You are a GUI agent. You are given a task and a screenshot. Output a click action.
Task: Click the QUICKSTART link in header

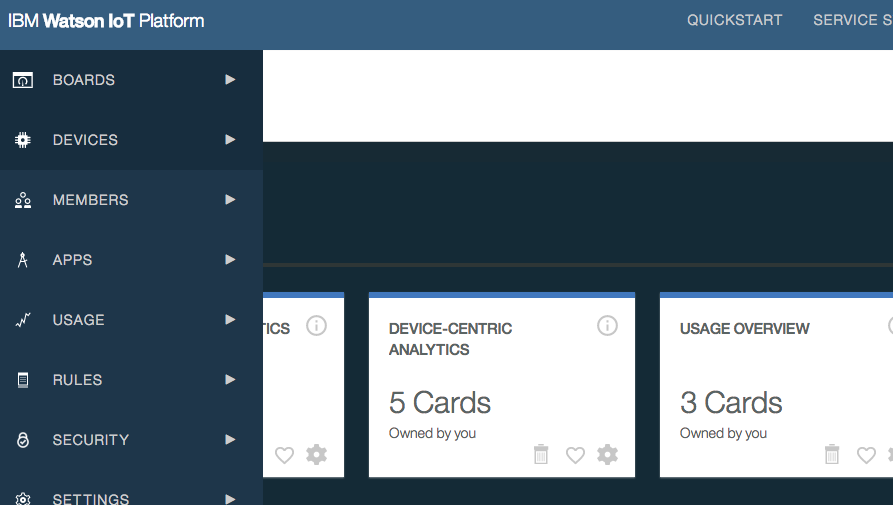(x=734, y=20)
